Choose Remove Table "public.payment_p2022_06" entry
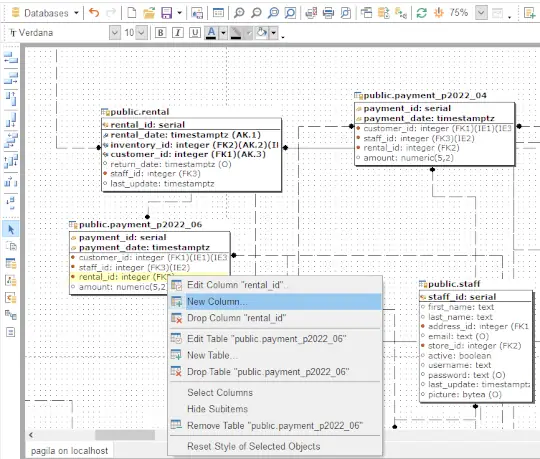 click(x=275, y=426)
